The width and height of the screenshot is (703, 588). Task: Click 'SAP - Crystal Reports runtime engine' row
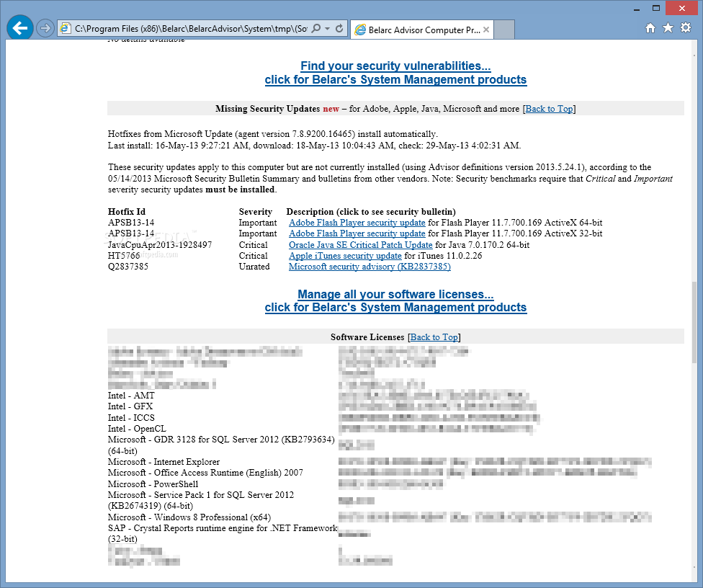tap(223, 533)
